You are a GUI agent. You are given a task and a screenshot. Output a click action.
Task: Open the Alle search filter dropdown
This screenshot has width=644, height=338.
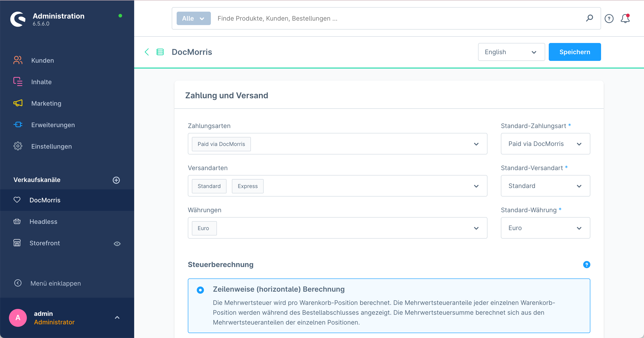point(193,19)
